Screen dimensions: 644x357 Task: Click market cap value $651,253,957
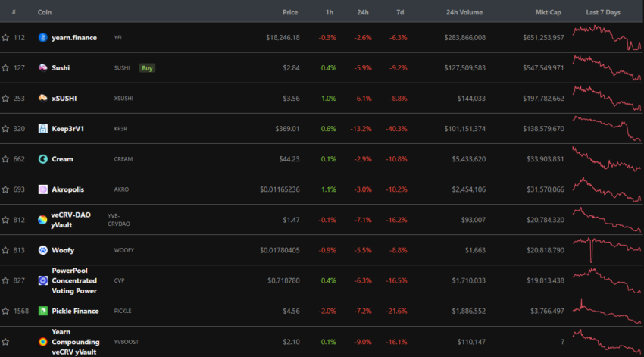[543, 37]
